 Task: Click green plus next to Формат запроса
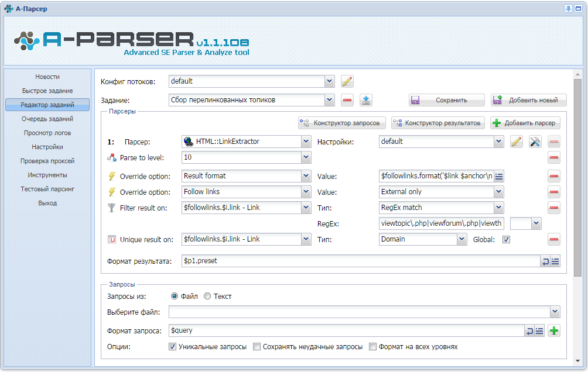554,331
